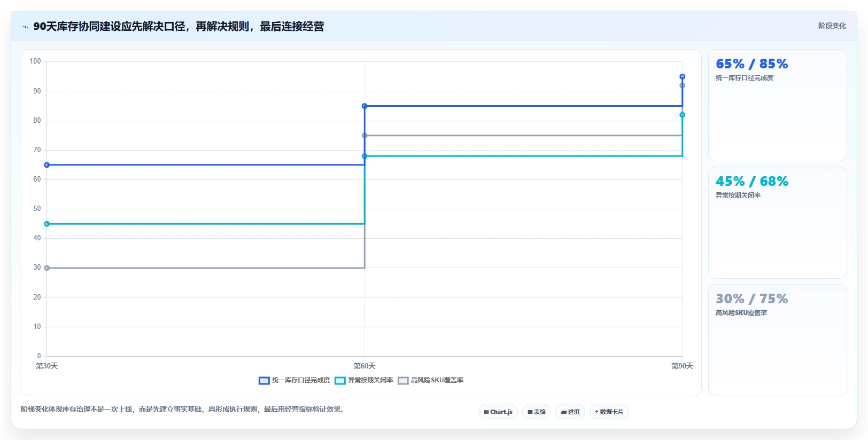Screen dimensions: 868x440
Task: Open the 65% / 85% 统一库存口径完成度 card
Action: tap(778, 105)
